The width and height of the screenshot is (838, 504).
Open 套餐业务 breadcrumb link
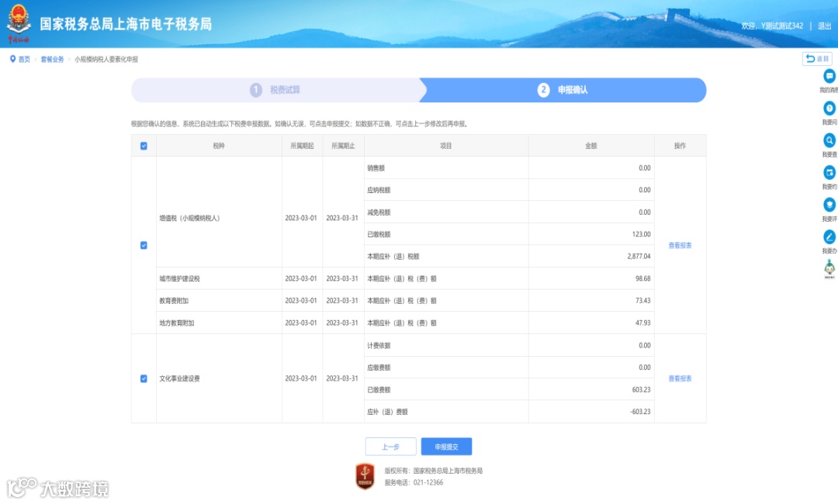pos(53,59)
